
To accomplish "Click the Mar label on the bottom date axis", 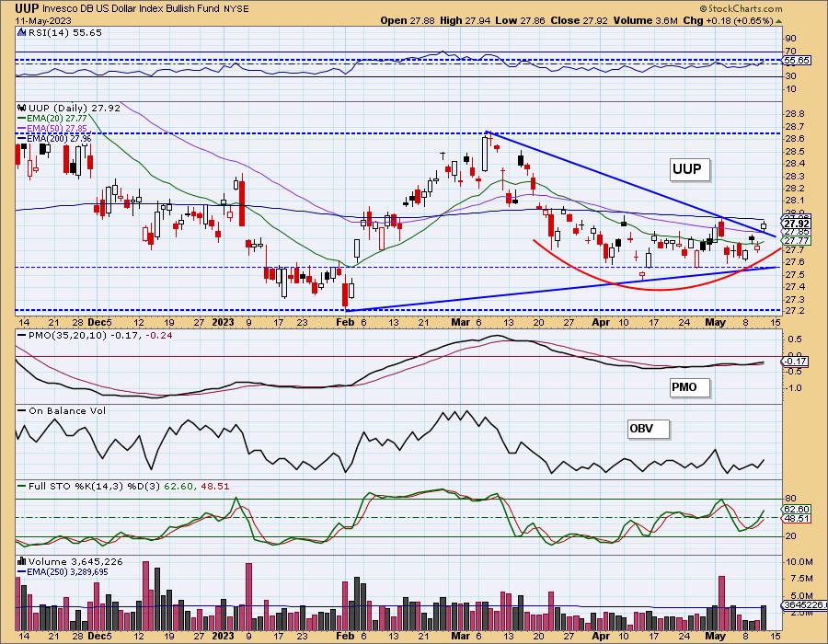I will 461,636.
